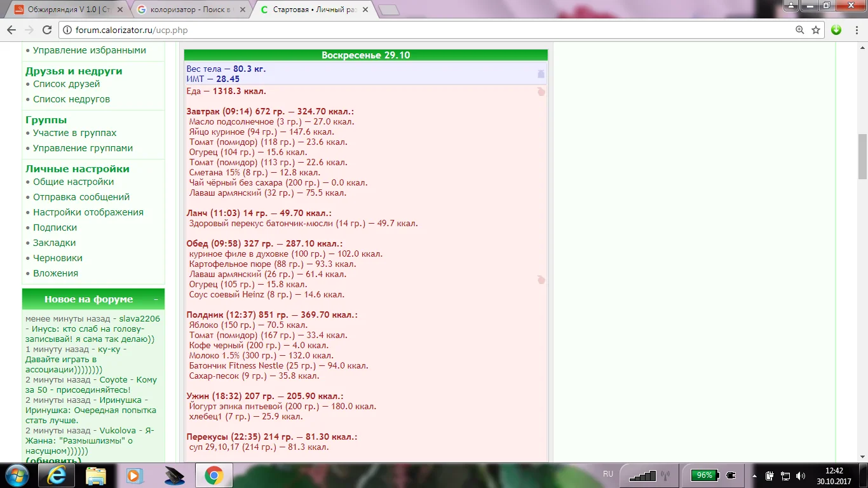Viewport: 868px width, 488px height.
Task: Click the weight scale icon in the body weight row
Action: click(x=541, y=74)
